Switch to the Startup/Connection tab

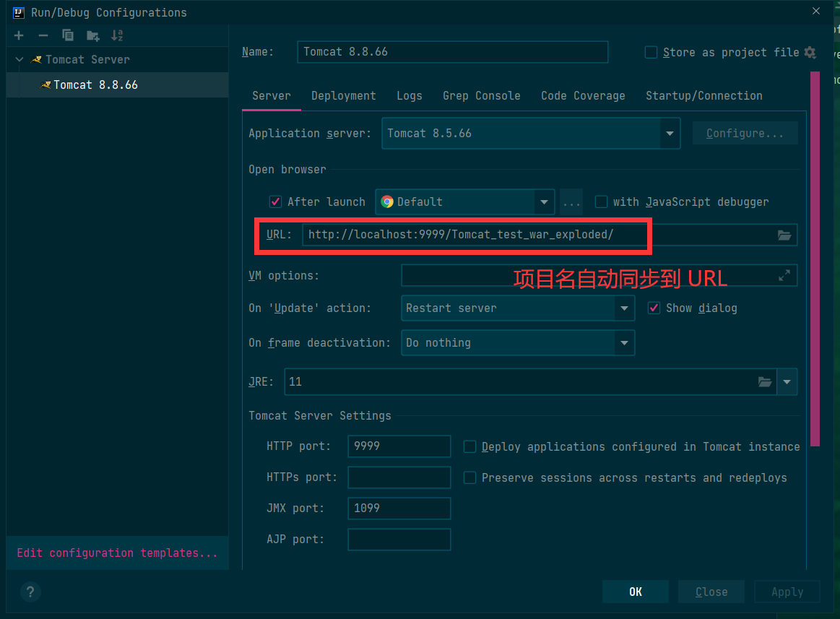[x=704, y=96]
